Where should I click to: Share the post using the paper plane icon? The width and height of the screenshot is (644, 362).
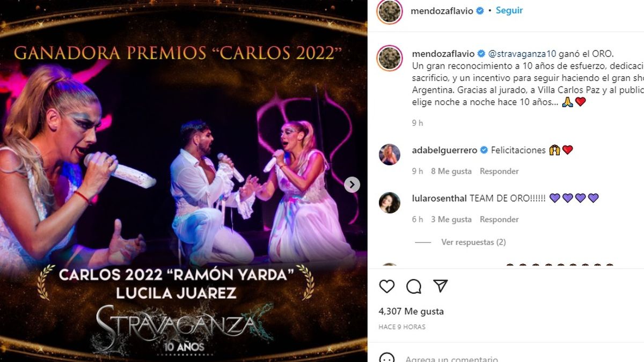tap(441, 286)
